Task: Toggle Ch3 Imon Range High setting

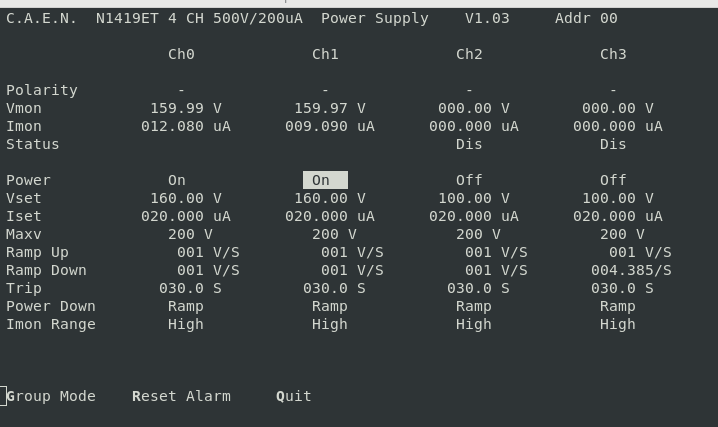Action: pyautogui.click(x=618, y=324)
